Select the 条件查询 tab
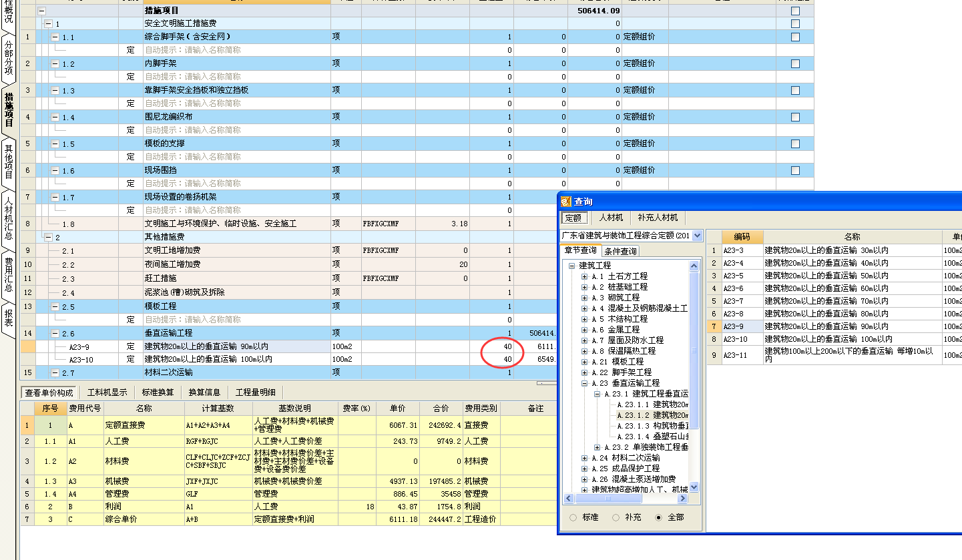Screen dimensions: 962x560 click(621, 251)
